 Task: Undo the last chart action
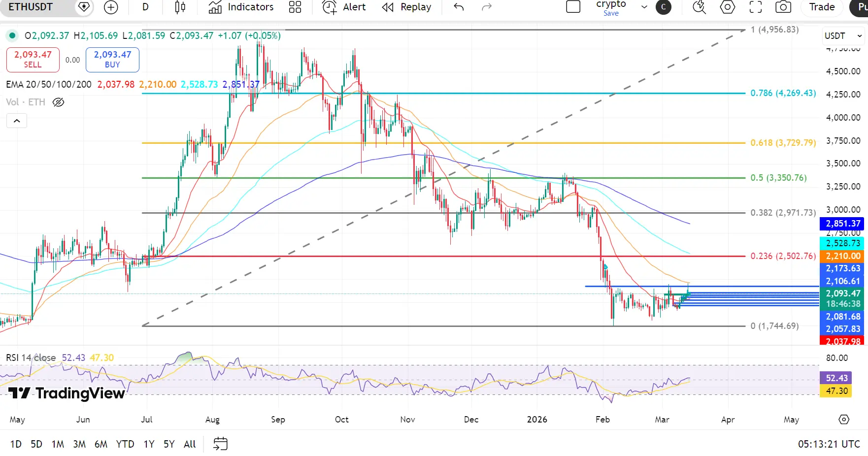click(459, 7)
